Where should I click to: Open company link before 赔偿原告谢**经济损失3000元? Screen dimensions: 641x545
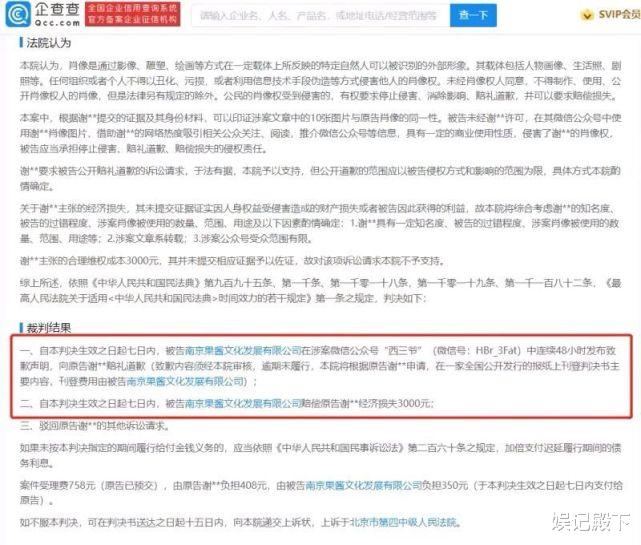click(x=243, y=404)
